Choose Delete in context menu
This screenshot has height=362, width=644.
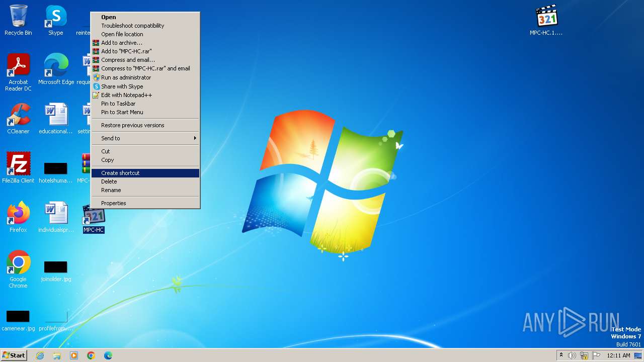tap(145, 182)
